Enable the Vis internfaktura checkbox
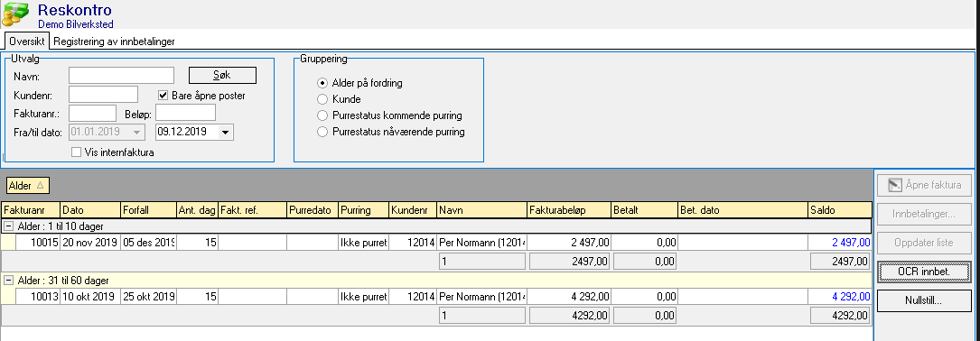Image resolution: width=980 pixels, height=341 pixels. pyautogui.click(x=76, y=152)
